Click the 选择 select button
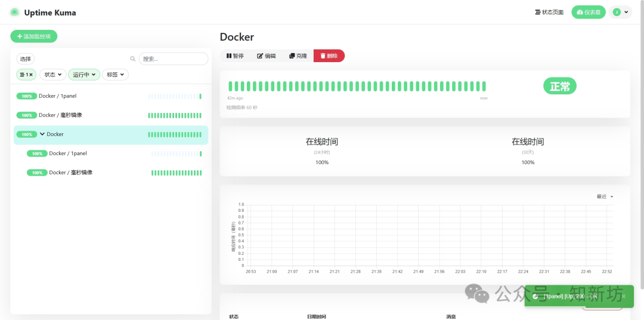This screenshot has width=644, height=320. click(x=26, y=59)
